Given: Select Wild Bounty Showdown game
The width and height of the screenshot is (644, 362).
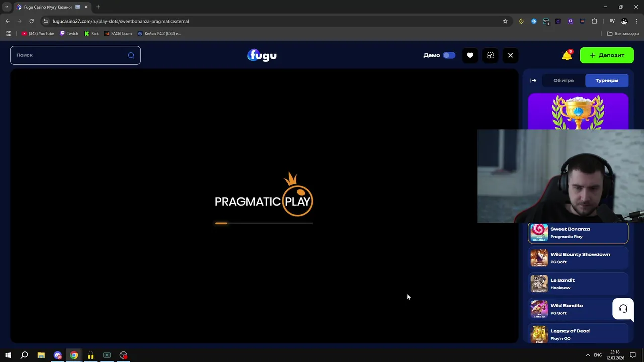Looking at the screenshot, I should pos(578,258).
